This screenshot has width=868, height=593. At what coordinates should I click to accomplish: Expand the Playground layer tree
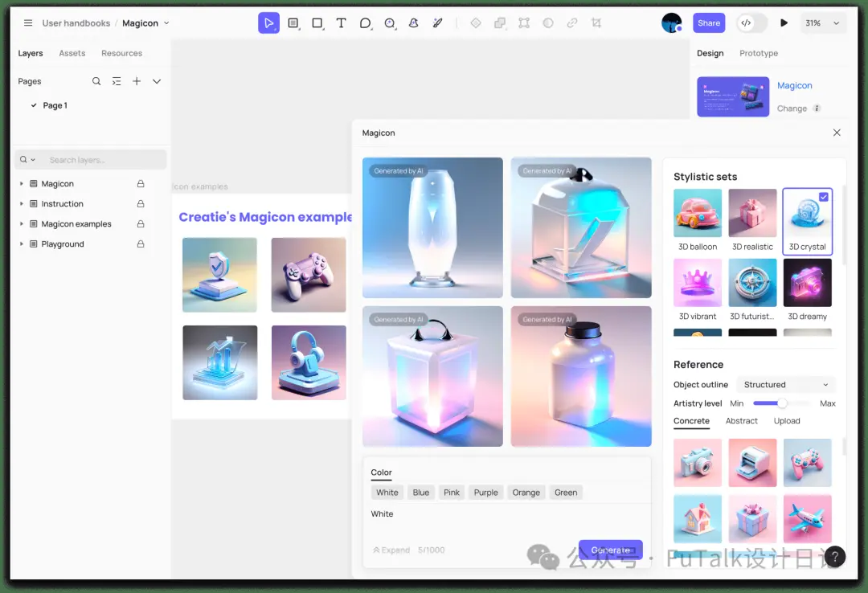coord(22,244)
